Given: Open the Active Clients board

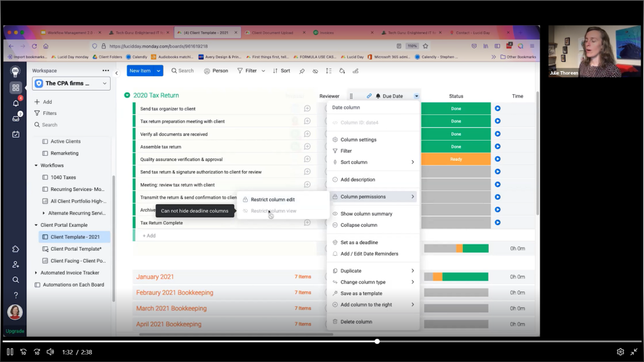Looking at the screenshot, I should pos(65,141).
